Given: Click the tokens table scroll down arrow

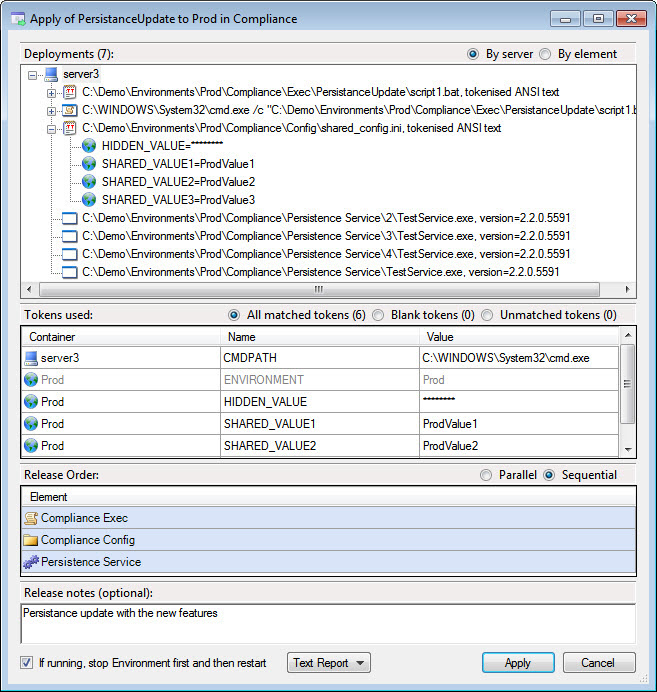Looking at the screenshot, I should pos(628,449).
